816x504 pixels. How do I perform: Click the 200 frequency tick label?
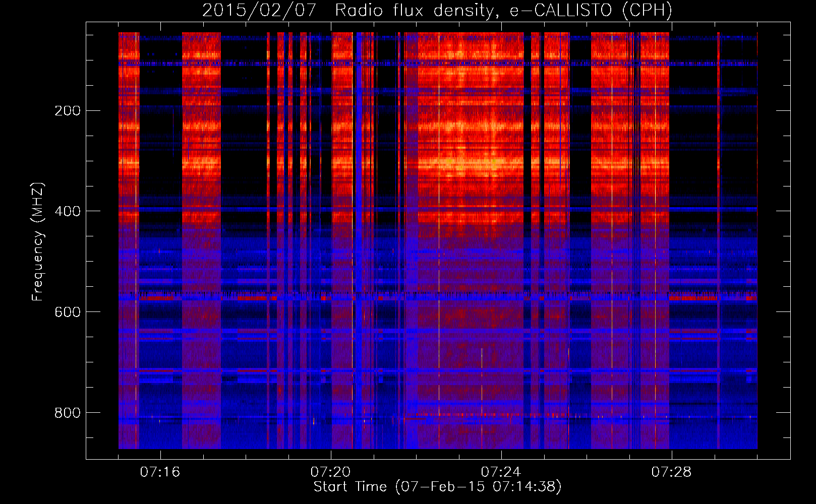click(68, 110)
